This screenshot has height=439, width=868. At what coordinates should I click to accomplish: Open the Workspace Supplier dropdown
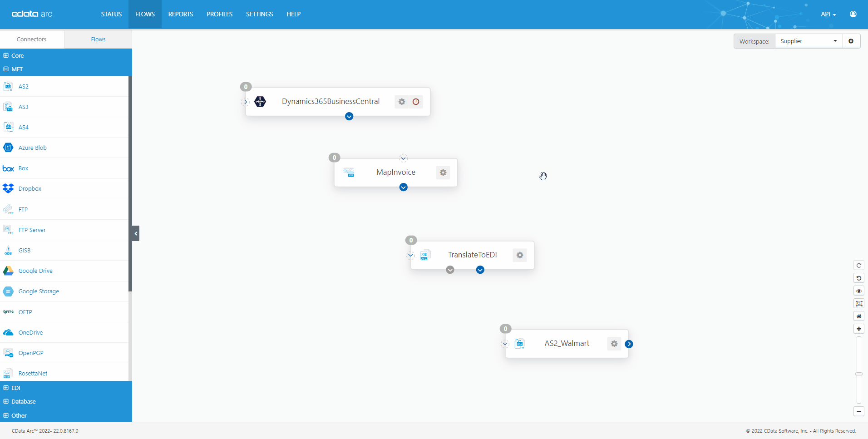(x=809, y=41)
